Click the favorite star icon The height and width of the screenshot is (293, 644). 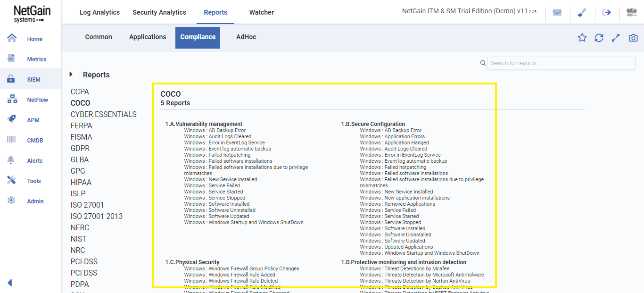point(582,38)
